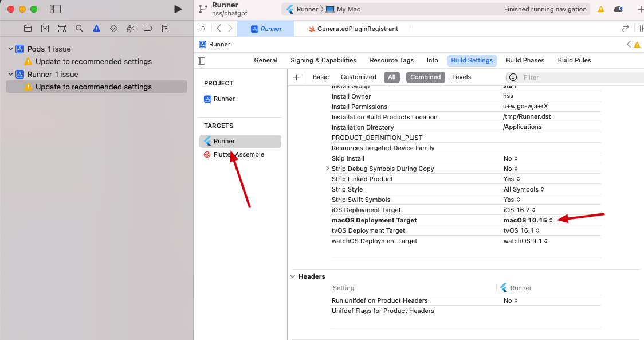
Task: Select the Issue navigator warning icon
Action: 96,28
